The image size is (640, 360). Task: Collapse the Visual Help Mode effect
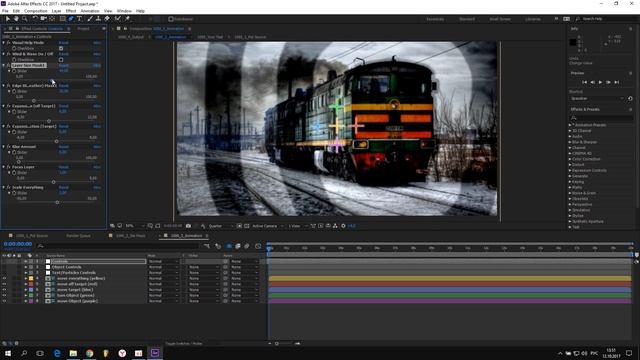coord(4,42)
